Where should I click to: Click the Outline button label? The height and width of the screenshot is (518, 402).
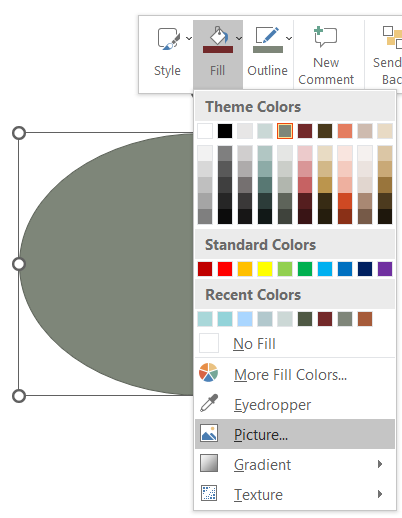tap(268, 71)
